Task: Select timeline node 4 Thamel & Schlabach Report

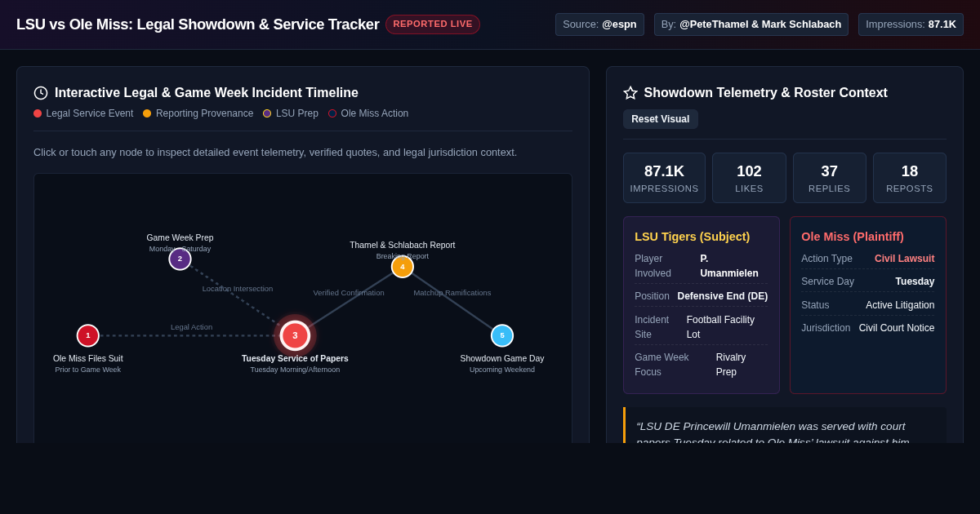Action: coord(403,267)
